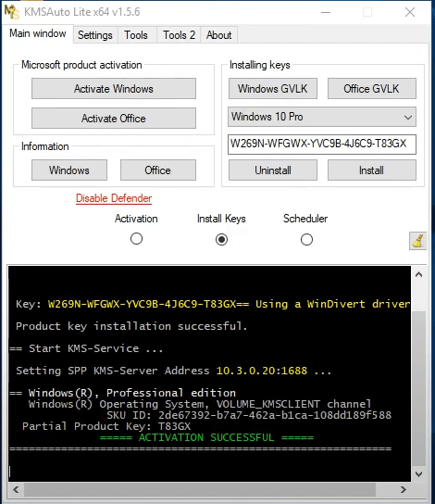Image resolution: width=435 pixels, height=504 pixels.
Task: Click the log down-scroll arrow
Action: (418, 474)
